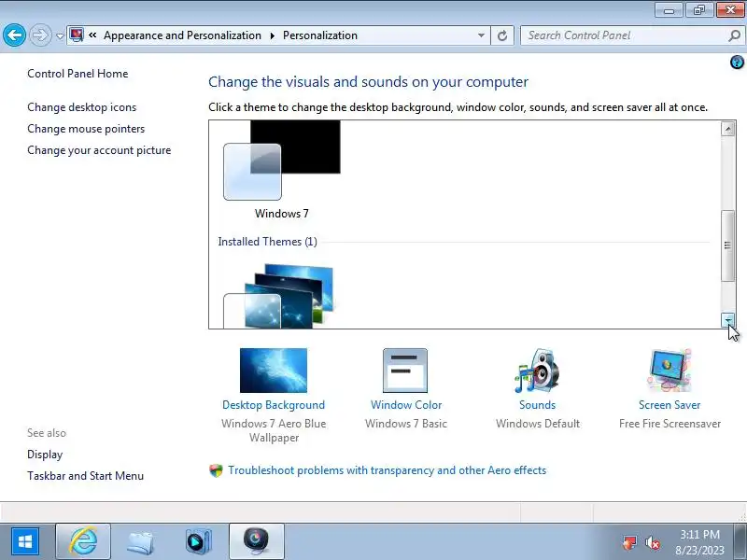The image size is (747, 560).
Task: Open the clock showing 3:11 PM
Action: click(x=699, y=542)
